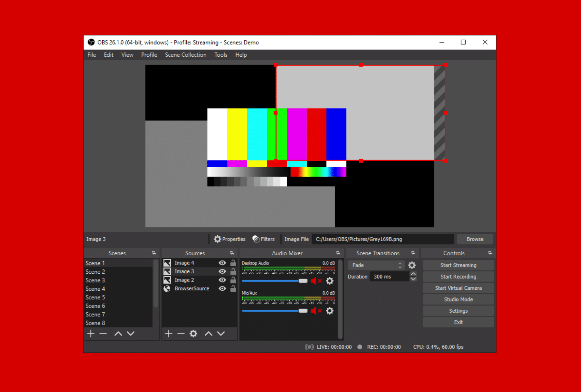Screen dimensions: 581x392
Task: Lock the BrowserSource source
Action: click(x=233, y=288)
